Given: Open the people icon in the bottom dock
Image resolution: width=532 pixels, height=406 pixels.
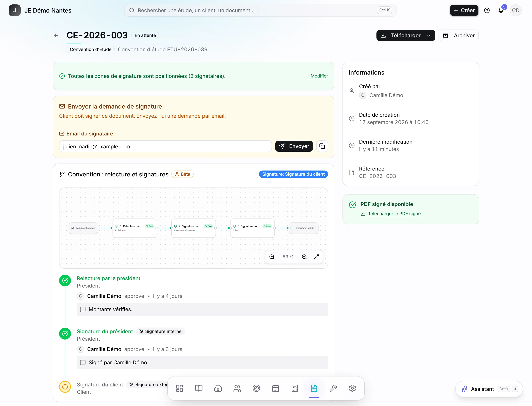Looking at the screenshot, I should (x=237, y=388).
